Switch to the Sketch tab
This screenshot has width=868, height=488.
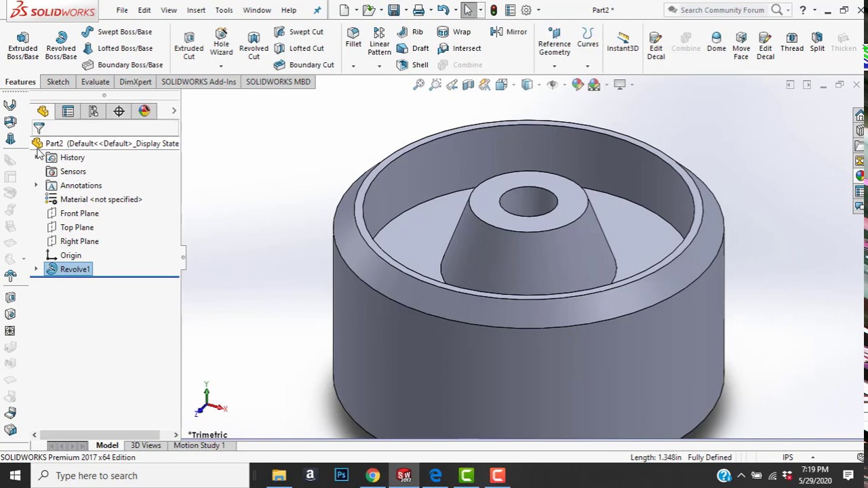point(58,82)
